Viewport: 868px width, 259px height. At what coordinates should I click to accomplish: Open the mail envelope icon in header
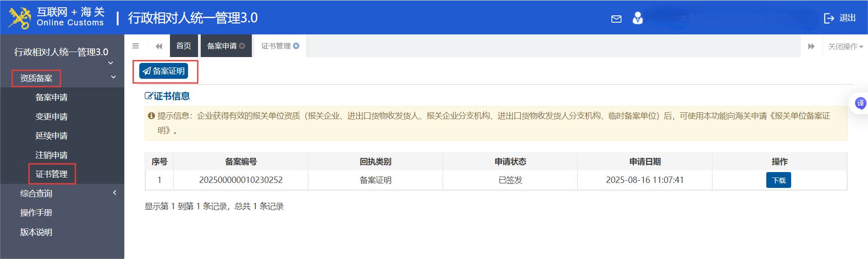(616, 19)
